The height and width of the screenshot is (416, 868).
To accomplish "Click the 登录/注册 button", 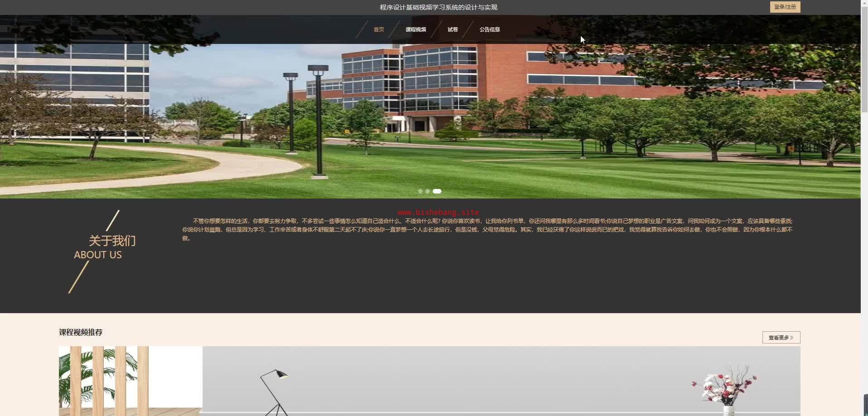I will pyautogui.click(x=785, y=7).
